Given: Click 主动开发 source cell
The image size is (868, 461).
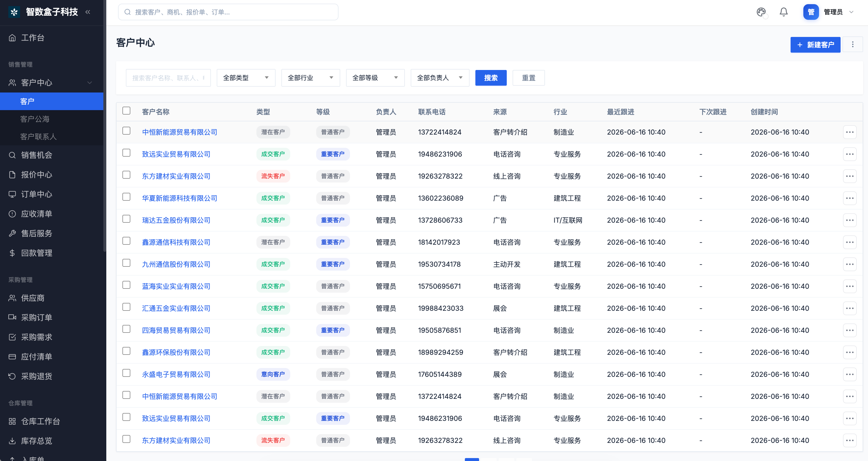Looking at the screenshot, I should (x=506, y=264).
